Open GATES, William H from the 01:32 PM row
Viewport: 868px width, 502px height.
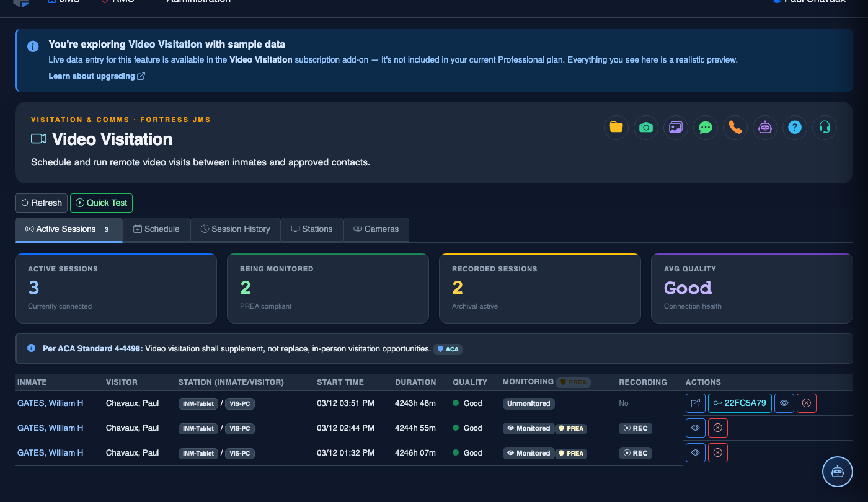pyautogui.click(x=50, y=453)
